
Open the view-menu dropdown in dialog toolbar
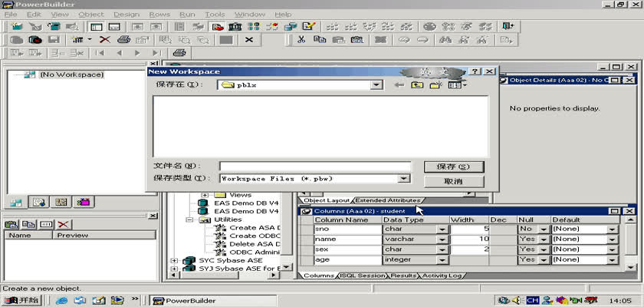(465, 85)
